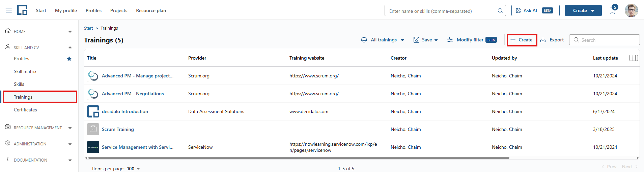644x172 pixels.
Task: Sort by Updated by column header
Action: (x=504, y=58)
